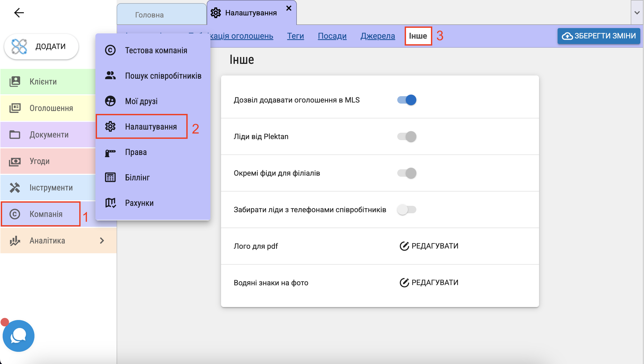644x364 pixels.
Task: Toggle Забирати ліди з телефонами співробітників
Action: click(407, 210)
